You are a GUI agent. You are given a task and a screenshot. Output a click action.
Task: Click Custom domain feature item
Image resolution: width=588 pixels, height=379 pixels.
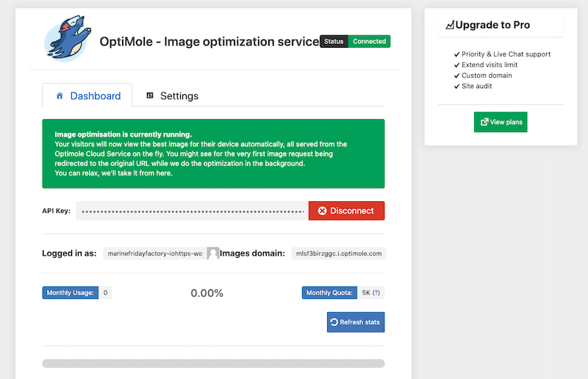(x=487, y=76)
